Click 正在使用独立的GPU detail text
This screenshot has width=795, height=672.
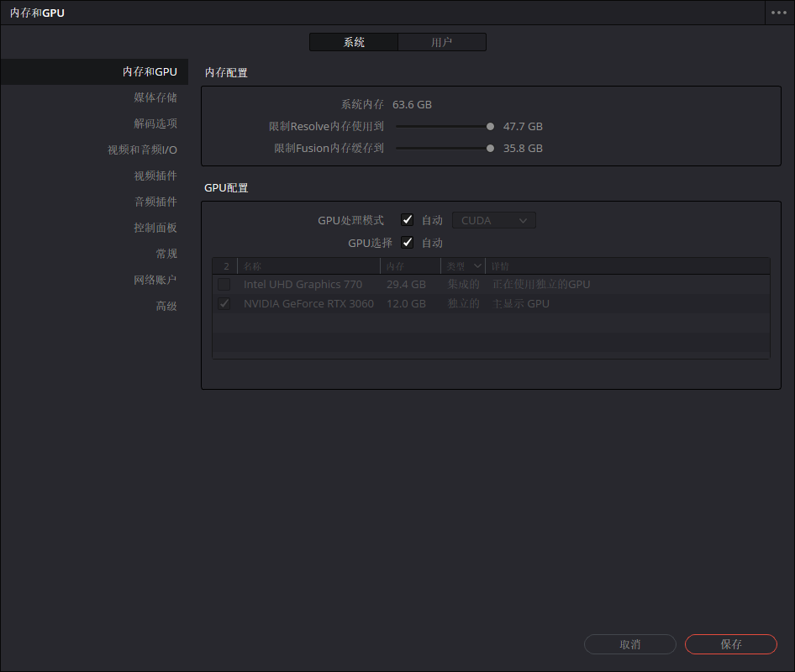(x=541, y=284)
